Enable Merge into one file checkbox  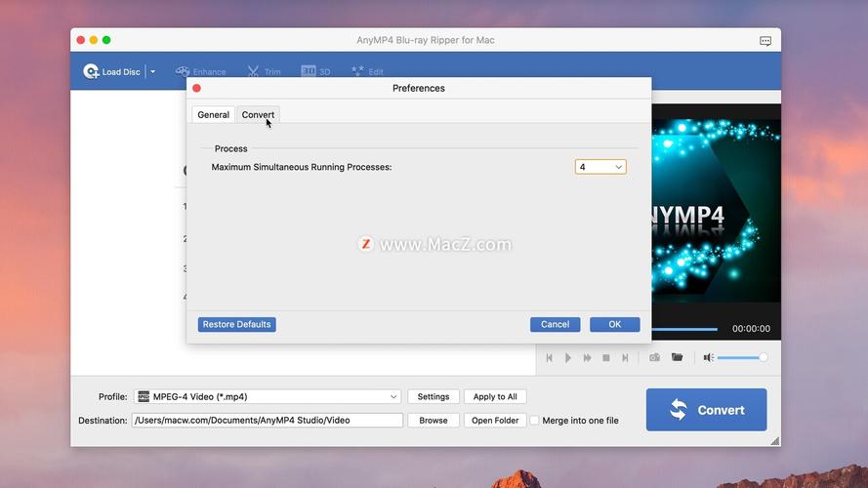click(x=534, y=421)
